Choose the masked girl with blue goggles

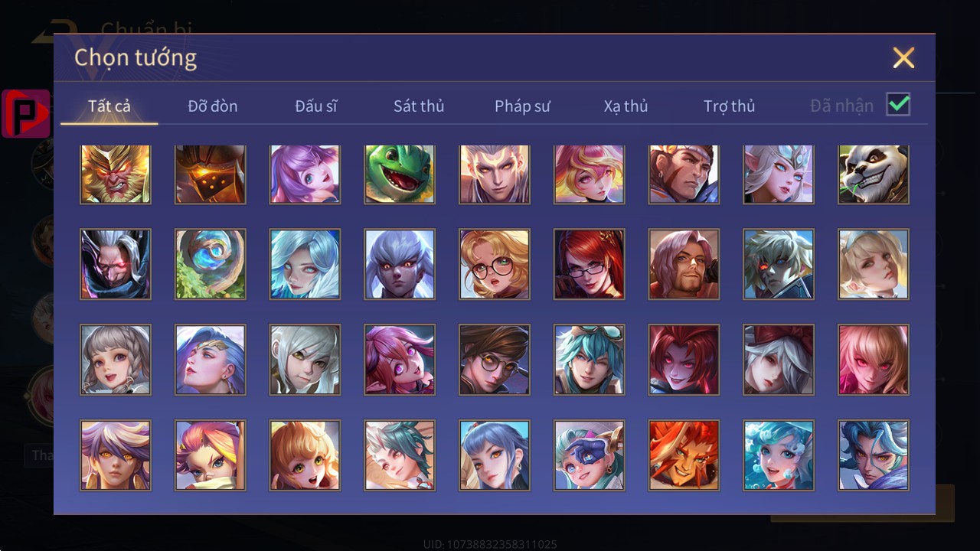coord(590,455)
